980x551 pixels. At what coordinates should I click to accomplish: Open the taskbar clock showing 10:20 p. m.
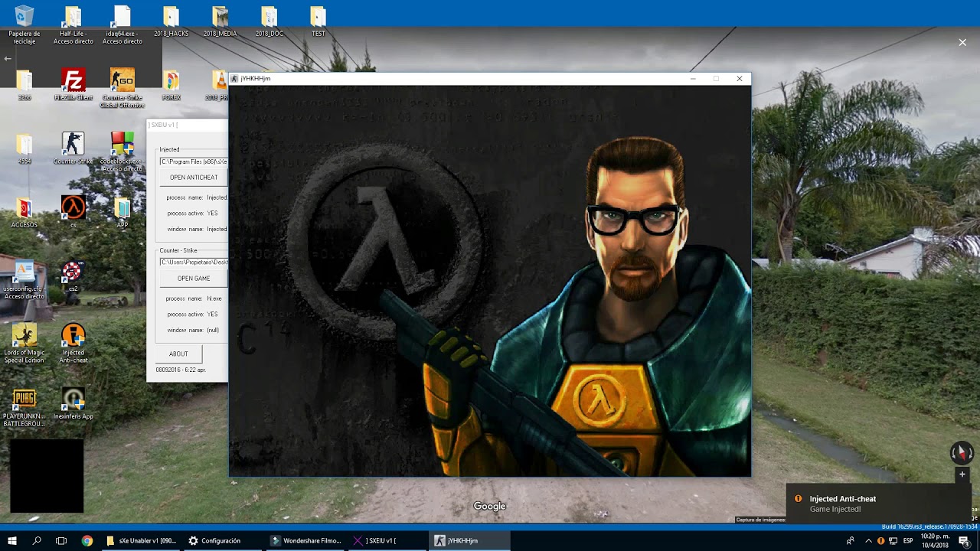point(935,541)
